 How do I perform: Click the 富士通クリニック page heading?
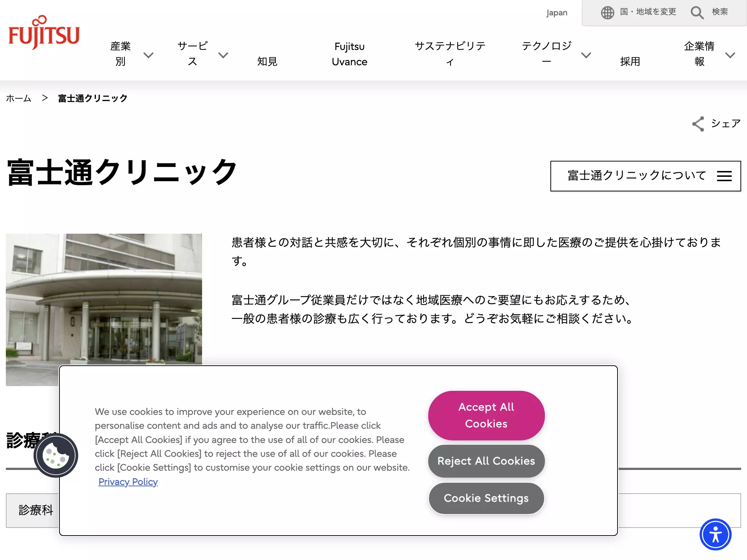point(122,172)
